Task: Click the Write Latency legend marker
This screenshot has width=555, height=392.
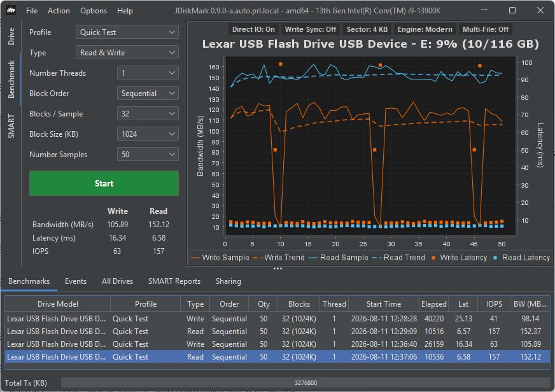Action: point(433,258)
